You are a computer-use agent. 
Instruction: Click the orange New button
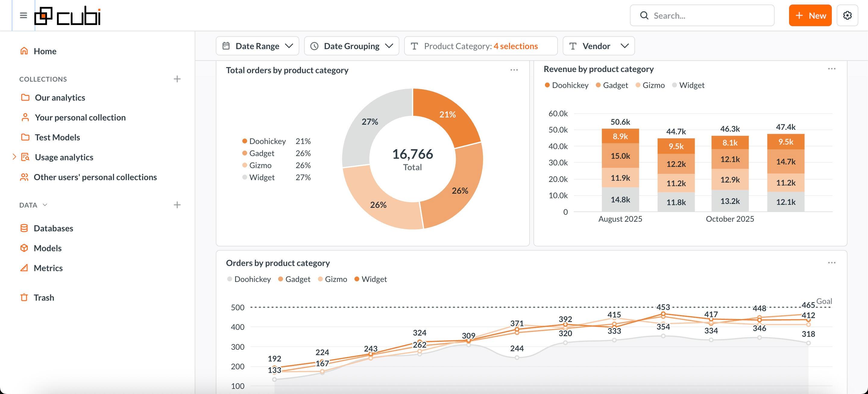[x=810, y=15]
